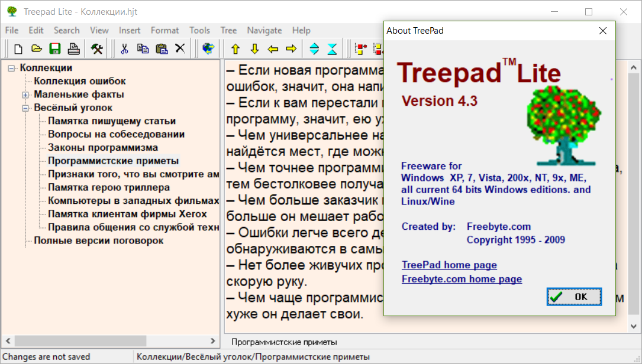Click the yellow left arrow icon
Screen dimensions: 642x364
(x=273, y=49)
